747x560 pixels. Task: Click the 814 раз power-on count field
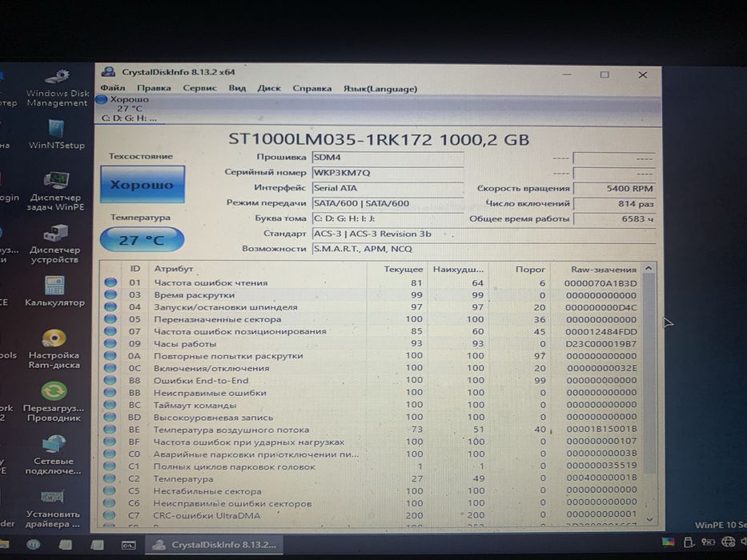coord(614,204)
